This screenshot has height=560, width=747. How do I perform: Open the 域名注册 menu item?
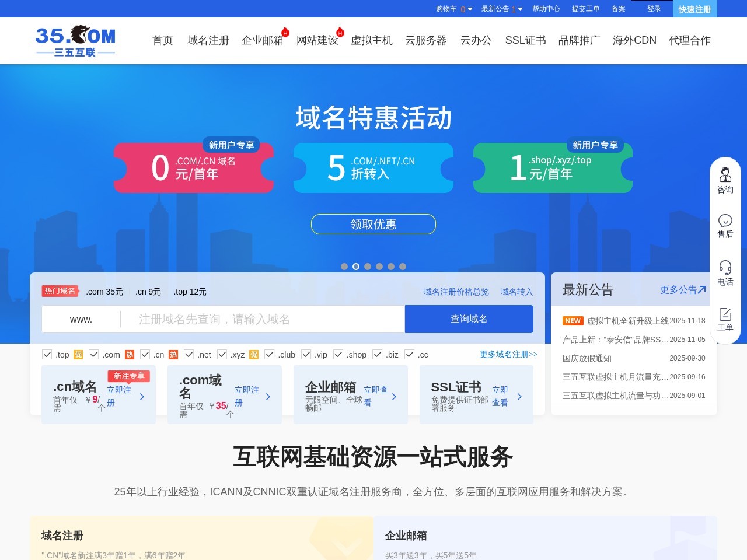click(208, 40)
